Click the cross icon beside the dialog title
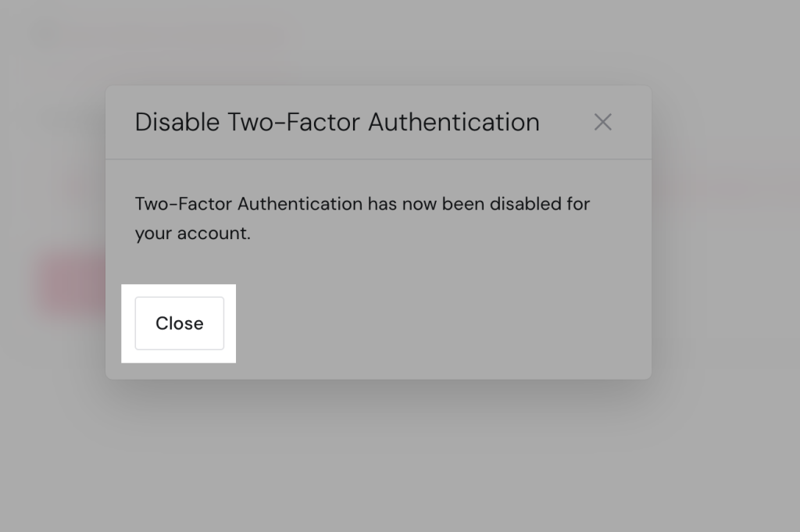This screenshot has height=532, width=800. pos(602,122)
